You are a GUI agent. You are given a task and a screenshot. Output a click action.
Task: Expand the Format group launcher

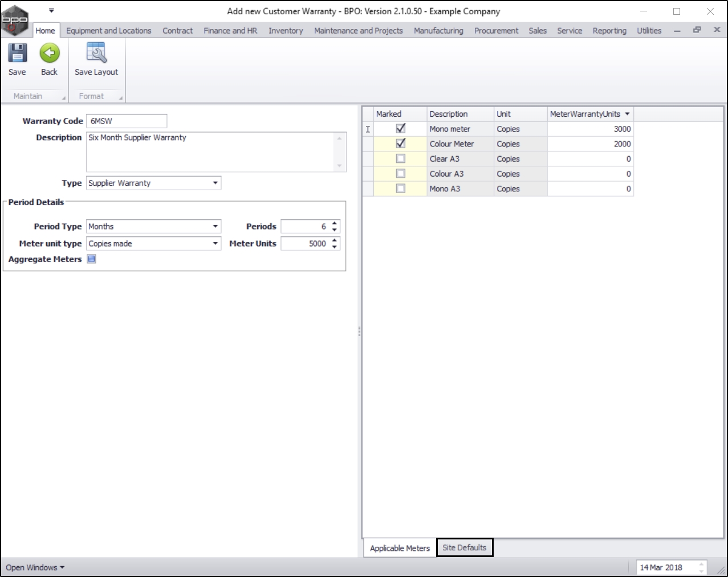point(121,98)
